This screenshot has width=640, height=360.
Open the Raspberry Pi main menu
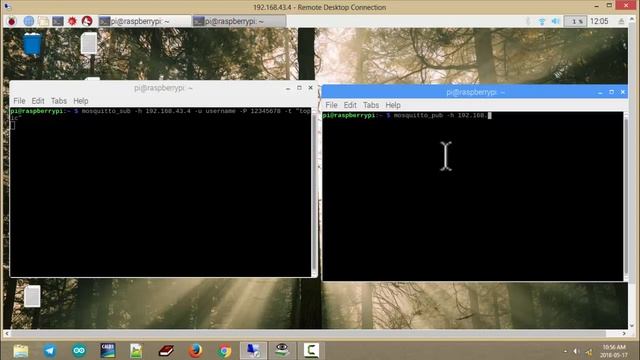click(x=11, y=21)
